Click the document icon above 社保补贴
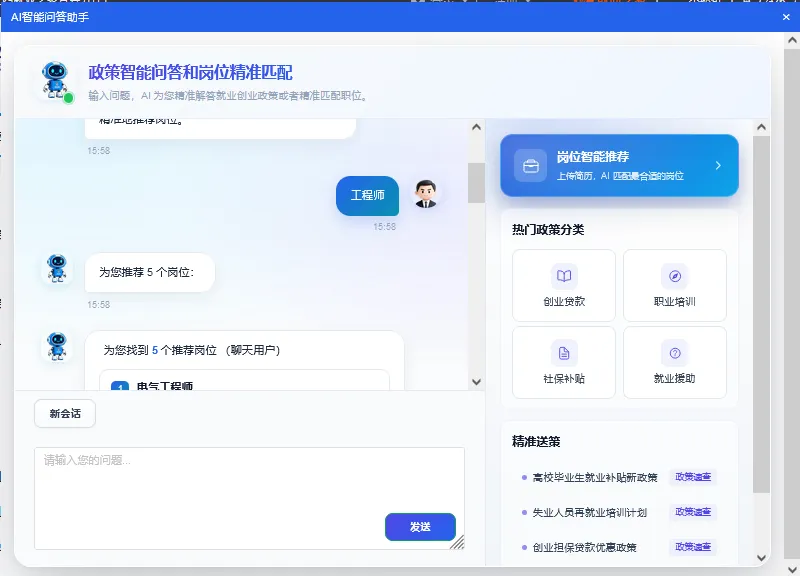This screenshot has width=800, height=576. coord(564,353)
